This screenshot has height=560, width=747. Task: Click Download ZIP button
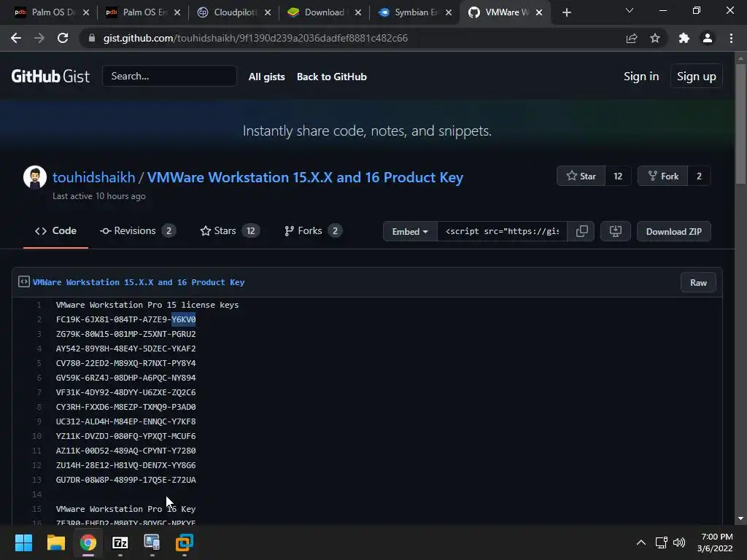click(x=673, y=231)
